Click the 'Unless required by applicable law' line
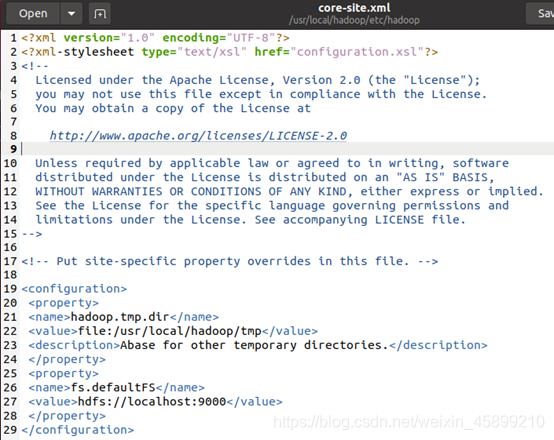554x440 pixels. pyautogui.click(x=272, y=163)
